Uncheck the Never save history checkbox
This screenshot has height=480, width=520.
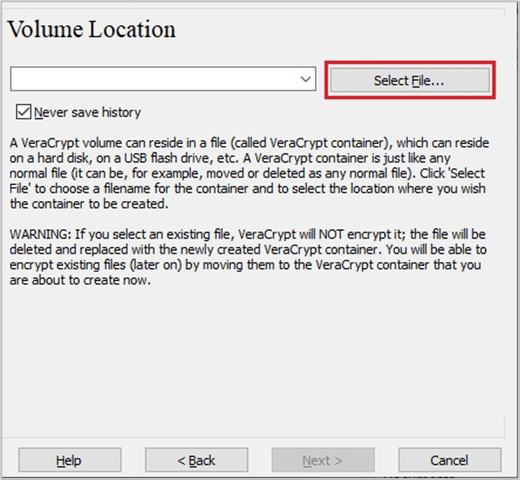[23, 112]
